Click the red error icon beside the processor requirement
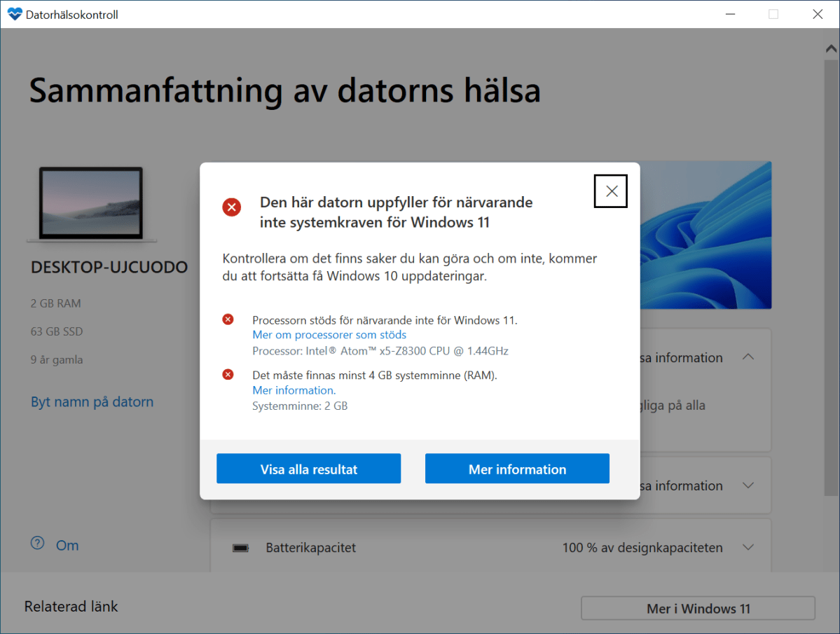 pos(228,319)
